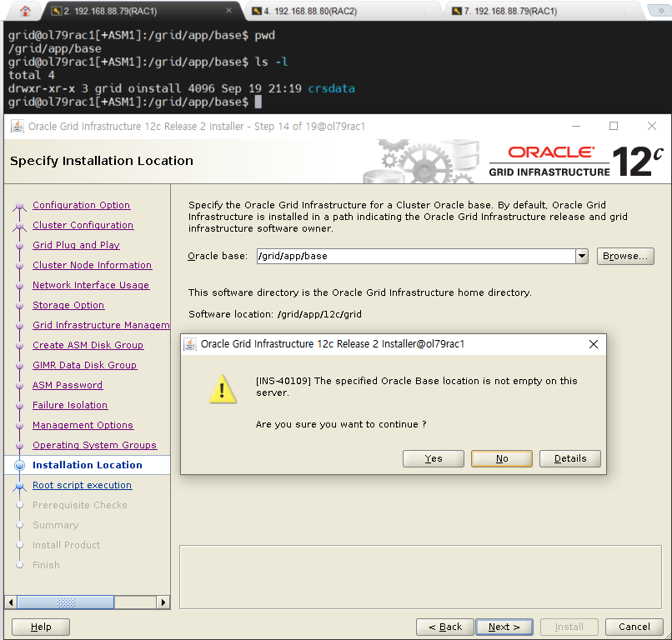
Task: Open Grid Infrastructure Management step
Action: pyautogui.click(x=101, y=325)
